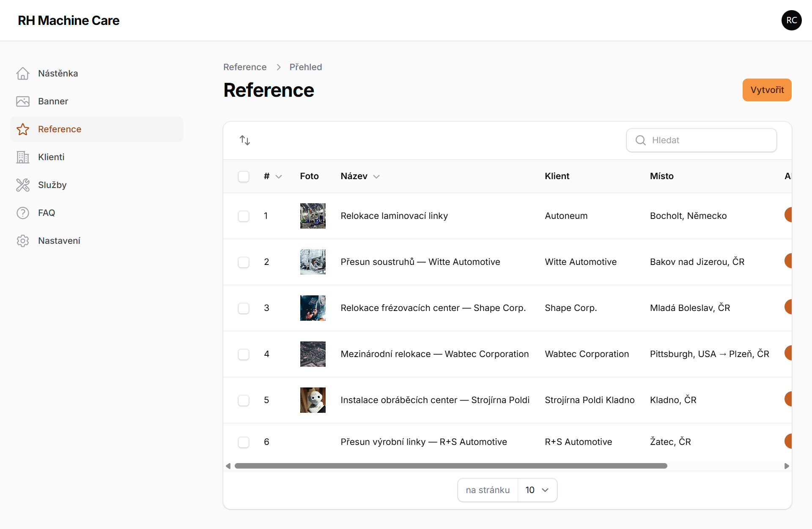Open Banner in the sidebar
This screenshot has height=529, width=812.
[x=97, y=101]
